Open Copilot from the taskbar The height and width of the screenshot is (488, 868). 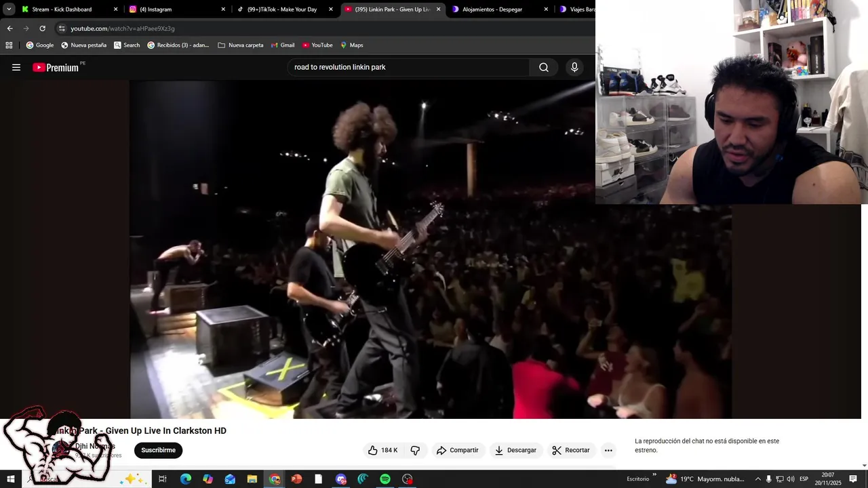click(x=208, y=479)
